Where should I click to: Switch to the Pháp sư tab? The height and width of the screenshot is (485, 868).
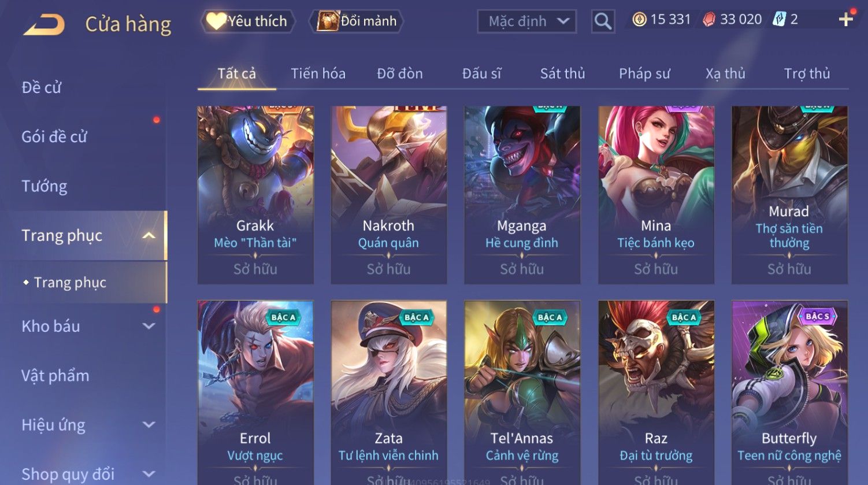[644, 73]
